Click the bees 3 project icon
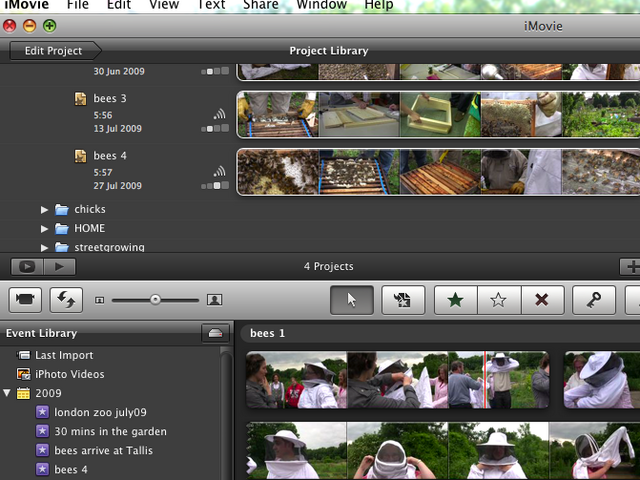 80,99
